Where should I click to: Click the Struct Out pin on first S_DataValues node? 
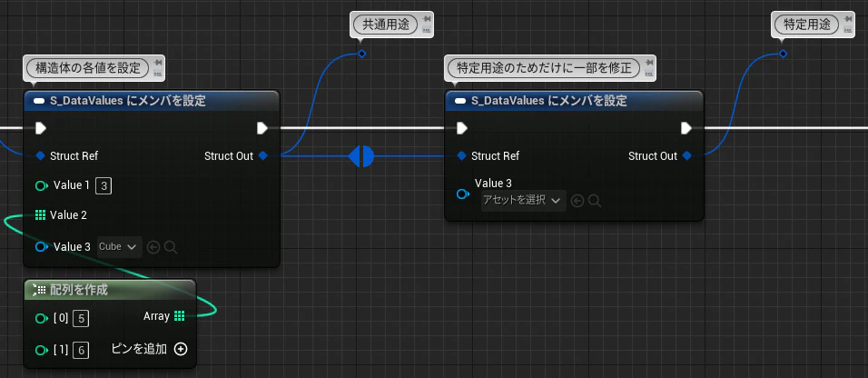(x=263, y=155)
